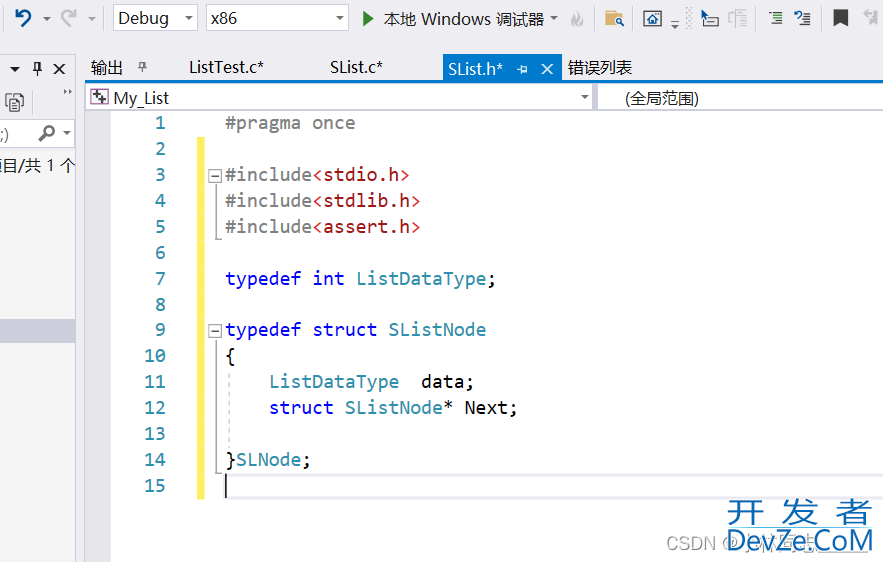
Task: Open the 错误列表 error list tab
Action: (600, 68)
